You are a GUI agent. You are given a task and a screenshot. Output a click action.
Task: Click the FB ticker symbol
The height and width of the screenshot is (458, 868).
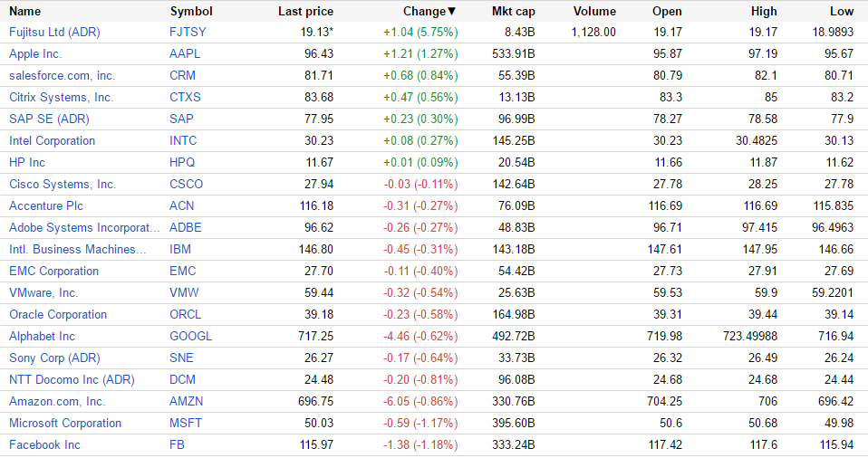[178, 444]
